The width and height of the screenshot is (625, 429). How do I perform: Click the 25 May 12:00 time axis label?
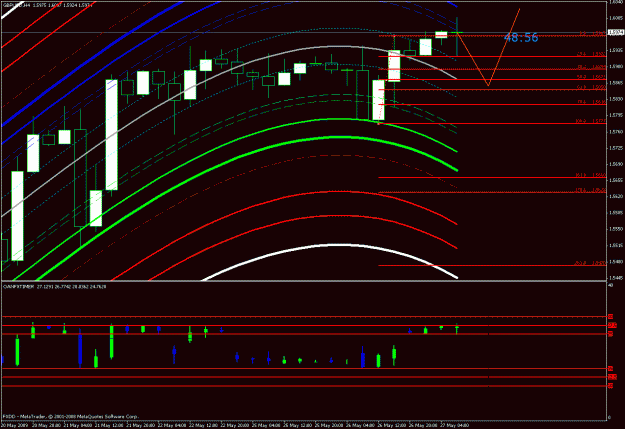tap(297, 425)
